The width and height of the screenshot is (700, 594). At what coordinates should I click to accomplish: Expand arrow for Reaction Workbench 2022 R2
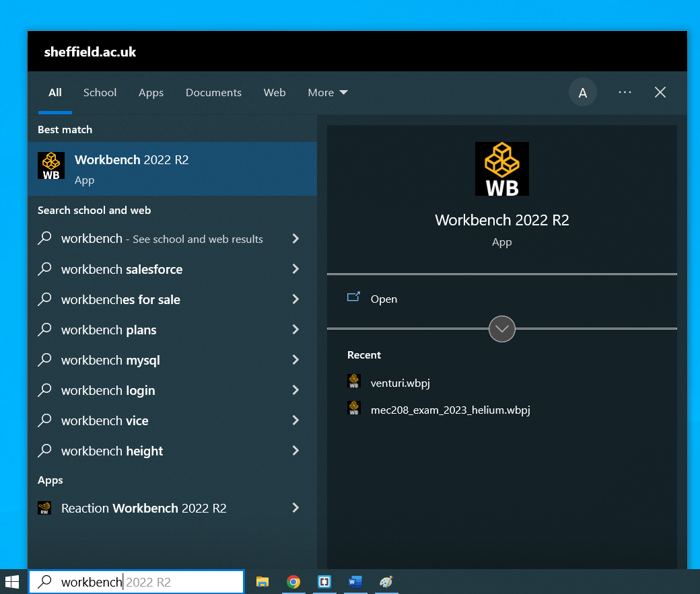[x=295, y=507]
